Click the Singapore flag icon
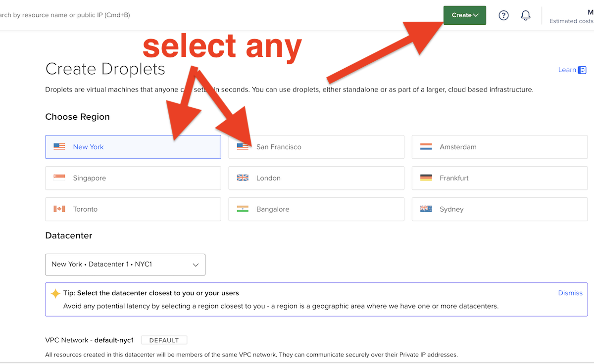The width and height of the screenshot is (594, 364). tap(59, 178)
